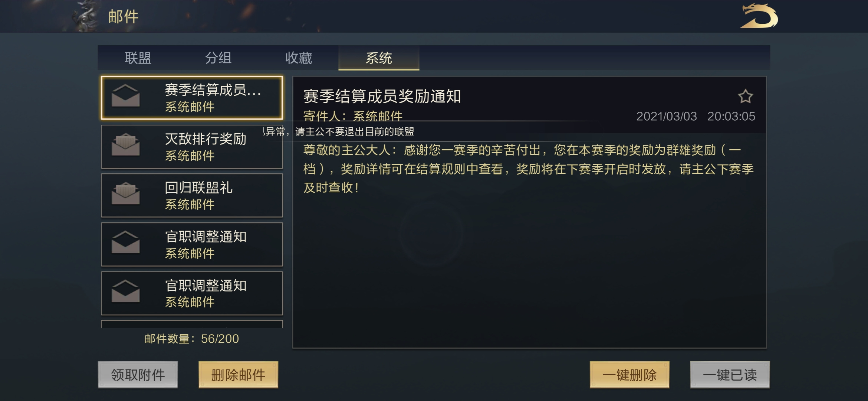The image size is (868, 401).
Task: Click envelope icon of second 官职调整通知 mail
Action: click(126, 291)
